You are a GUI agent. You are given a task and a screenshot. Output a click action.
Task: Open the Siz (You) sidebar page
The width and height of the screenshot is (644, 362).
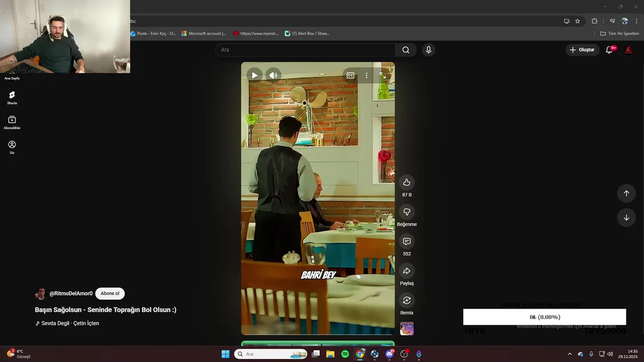[x=12, y=147]
